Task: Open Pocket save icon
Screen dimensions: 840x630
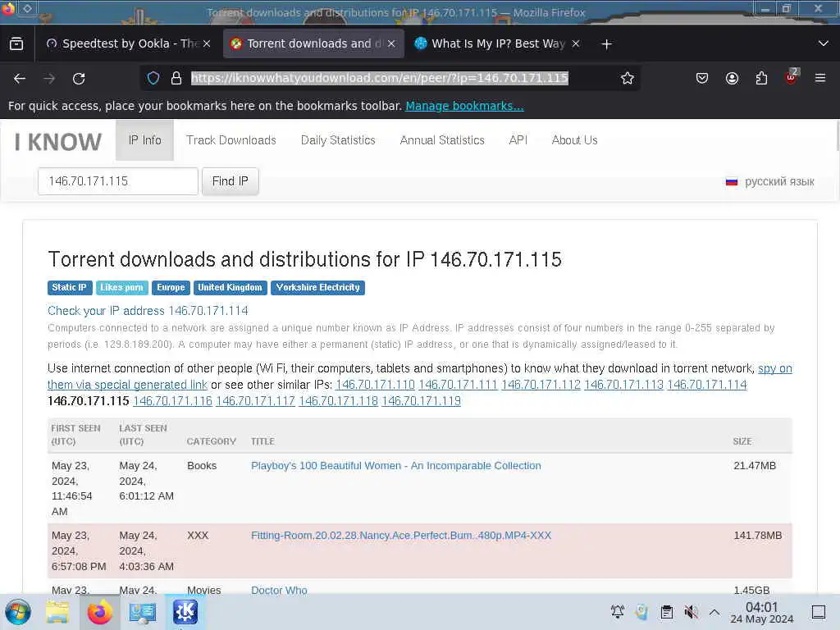Action: 702,78
